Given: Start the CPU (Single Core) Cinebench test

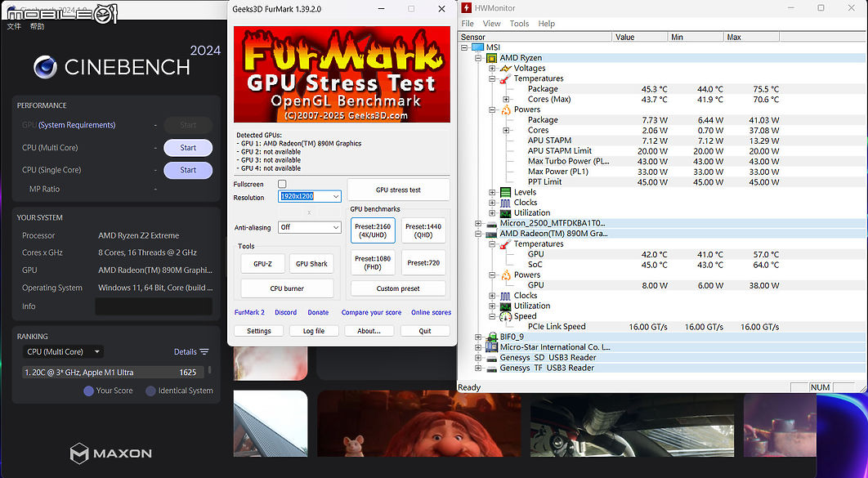Looking at the screenshot, I should click(x=188, y=171).
